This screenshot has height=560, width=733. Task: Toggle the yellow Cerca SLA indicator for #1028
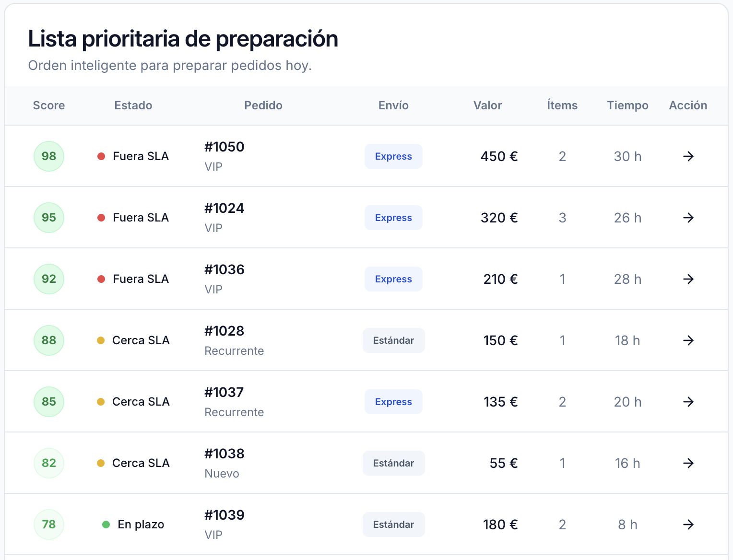101,340
